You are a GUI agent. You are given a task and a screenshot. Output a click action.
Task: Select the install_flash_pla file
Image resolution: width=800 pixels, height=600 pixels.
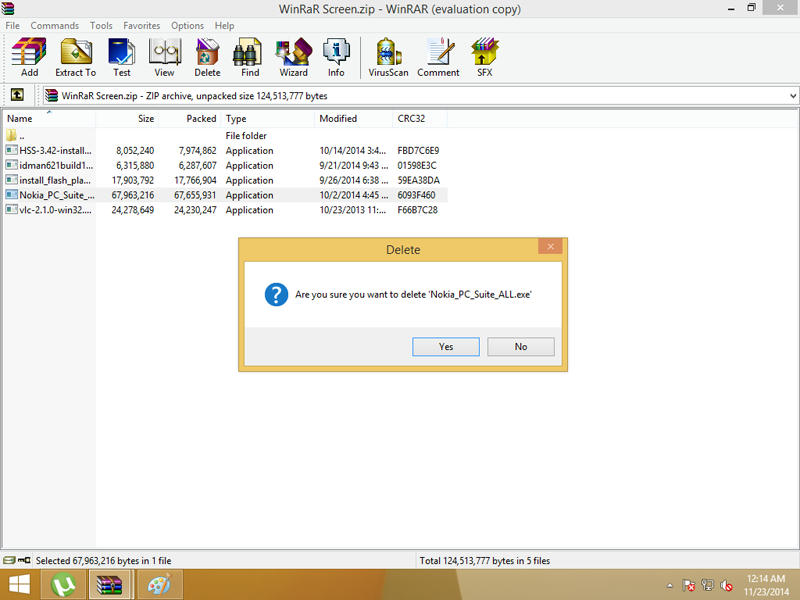pos(49,180)
